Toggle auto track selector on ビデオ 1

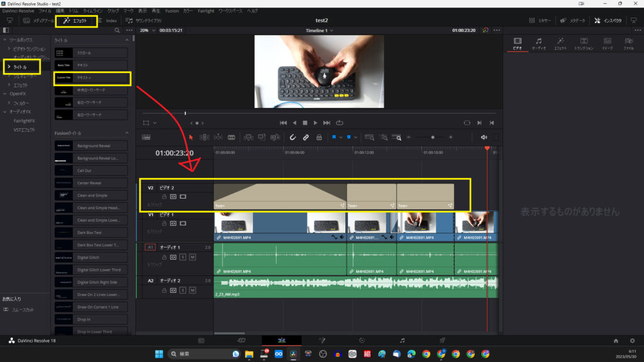click(174, 224)
